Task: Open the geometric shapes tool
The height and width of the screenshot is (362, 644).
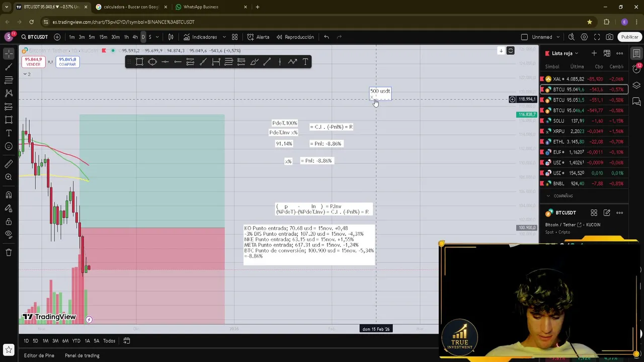Action: [9, 120]
